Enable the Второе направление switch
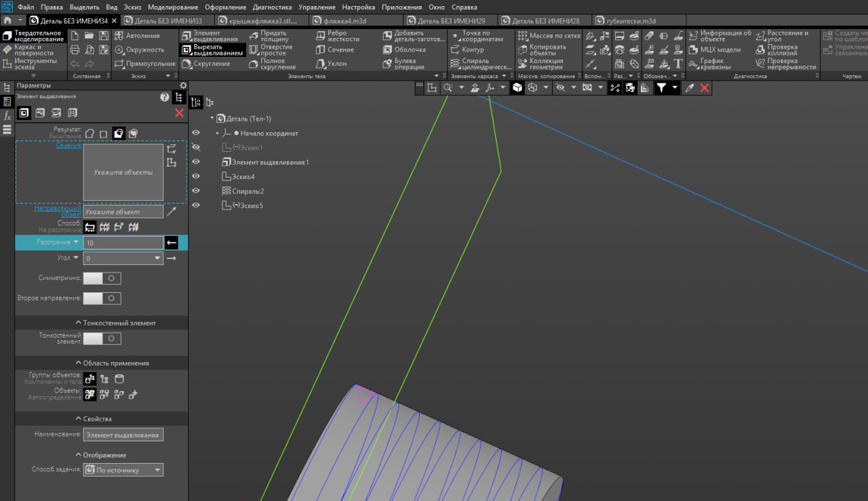This screenshot has height=501, width=868. point(102,298)
